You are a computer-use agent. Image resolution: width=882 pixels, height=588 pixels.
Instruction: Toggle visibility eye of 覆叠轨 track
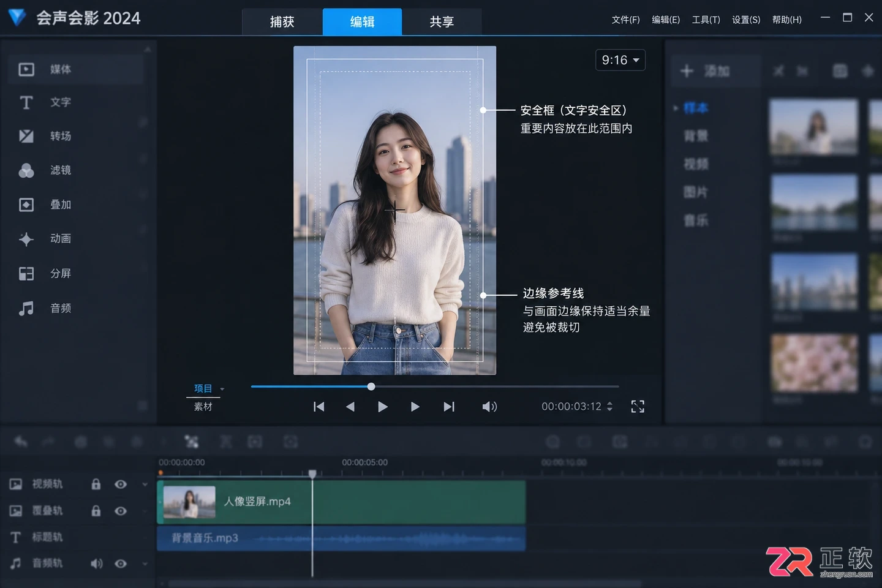121,511
